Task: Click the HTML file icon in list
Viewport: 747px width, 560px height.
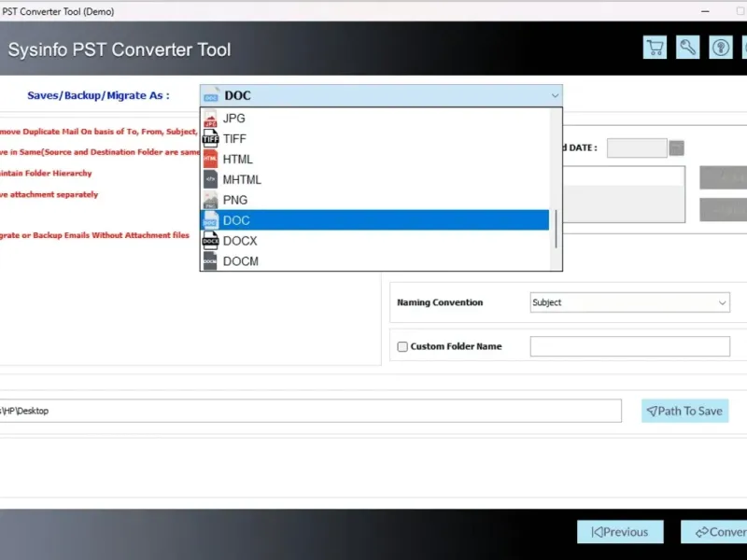Action: pyautogui.click(x=210, y=159)
